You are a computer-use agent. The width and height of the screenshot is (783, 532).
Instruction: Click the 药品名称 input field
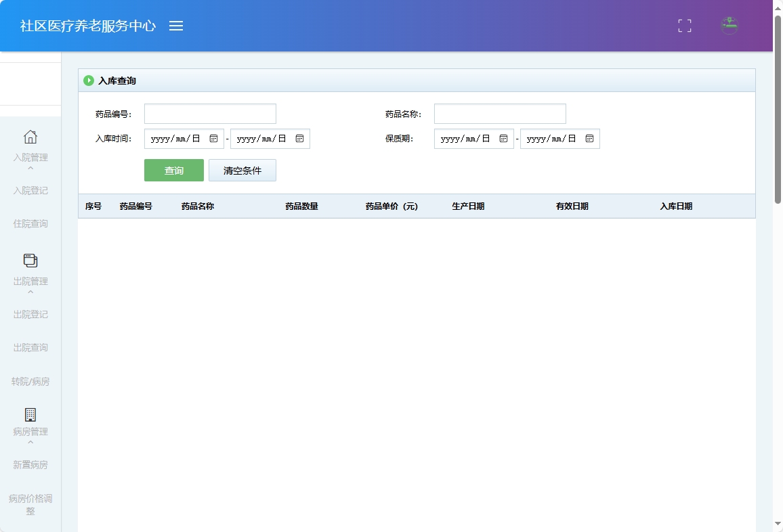coord(500,113)
